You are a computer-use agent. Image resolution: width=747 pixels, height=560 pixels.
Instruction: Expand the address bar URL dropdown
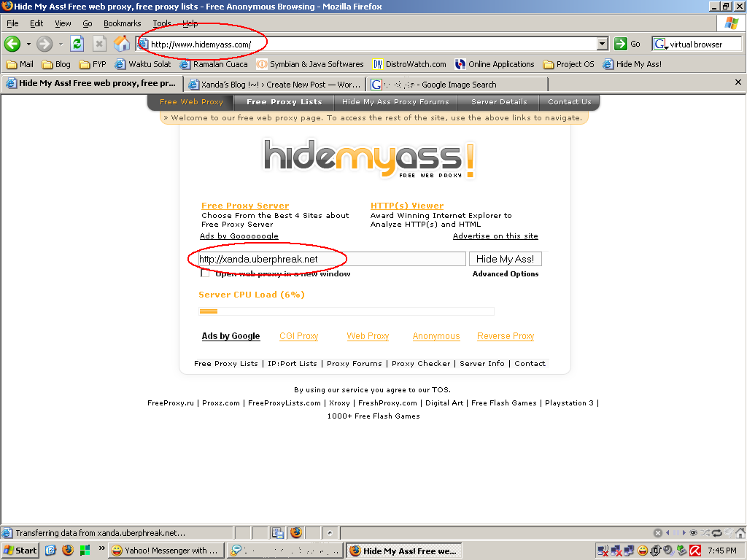[603, 44]
